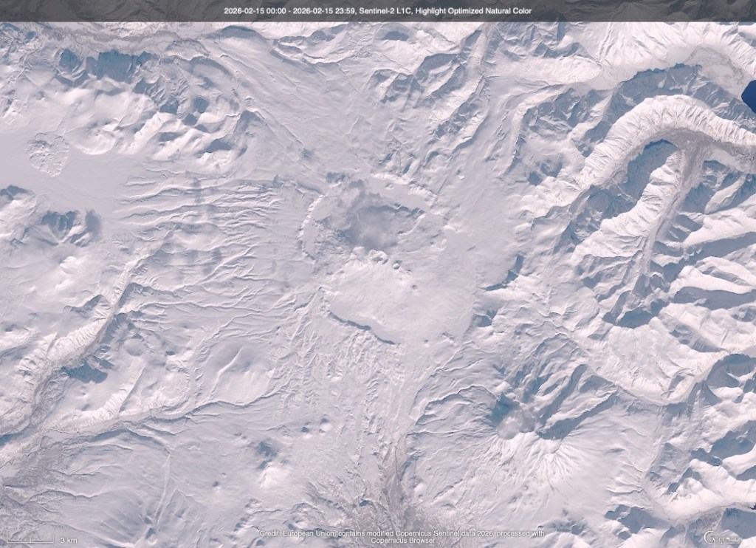Click the date range in header caption
756x548 pixels.
coord(294,11)
